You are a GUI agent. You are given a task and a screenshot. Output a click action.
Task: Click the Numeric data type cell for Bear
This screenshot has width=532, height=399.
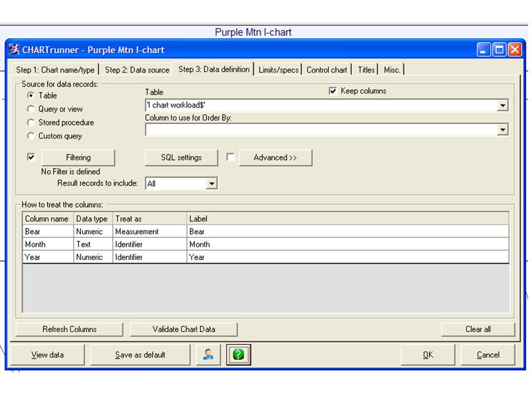(x=93, y=232)
